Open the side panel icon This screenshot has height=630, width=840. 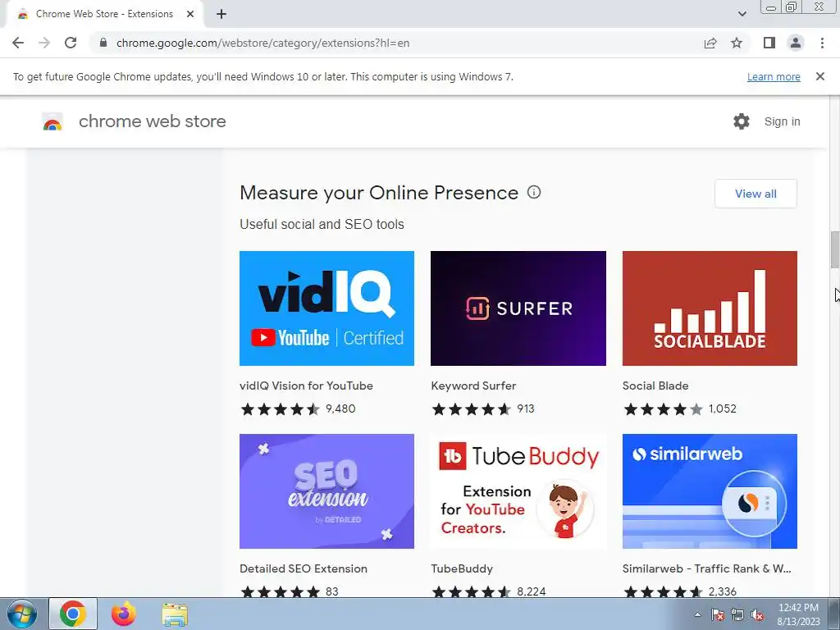(x=769, y=43)
